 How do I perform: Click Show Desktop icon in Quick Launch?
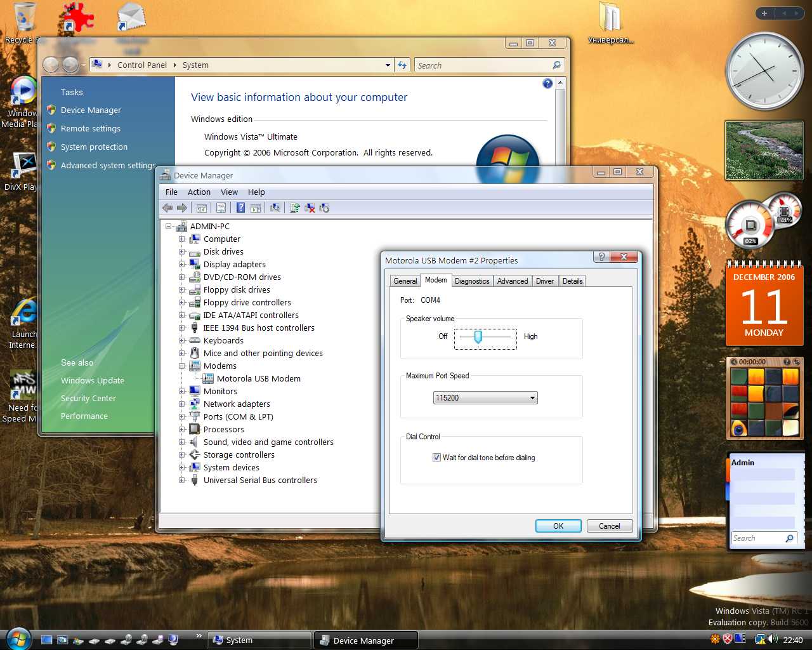pyautogui.click(x=46, y=640)
